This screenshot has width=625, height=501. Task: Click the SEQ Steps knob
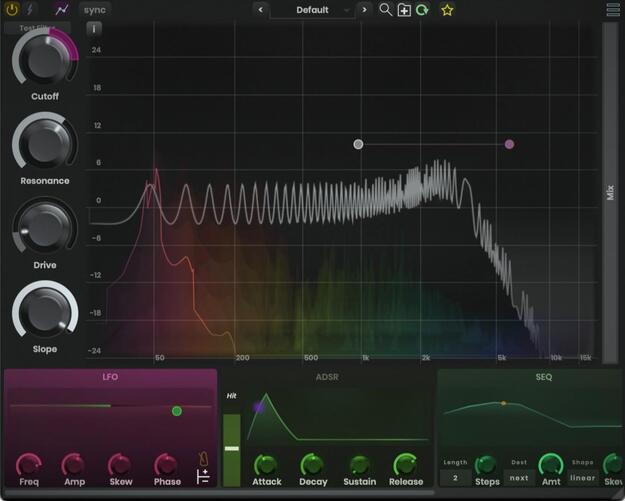[486, 465]
